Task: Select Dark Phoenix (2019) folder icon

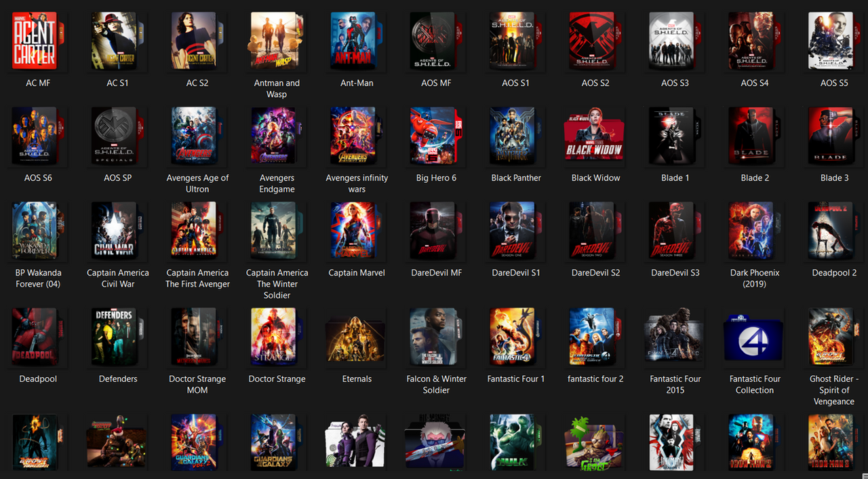Action: 755,231
